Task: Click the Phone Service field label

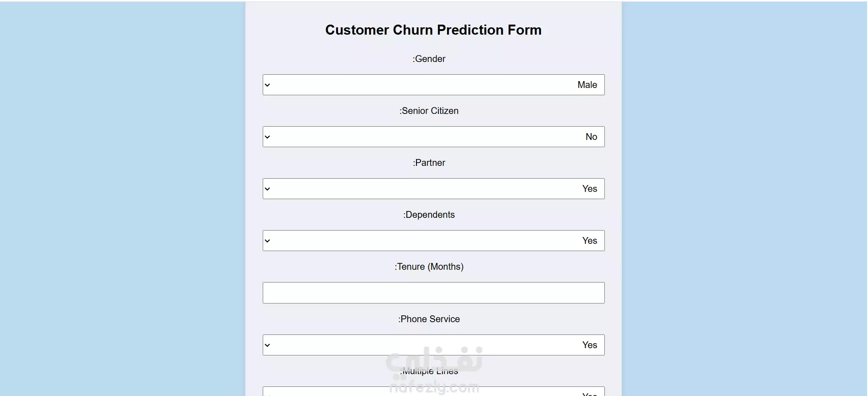Action: pos(429,319)
